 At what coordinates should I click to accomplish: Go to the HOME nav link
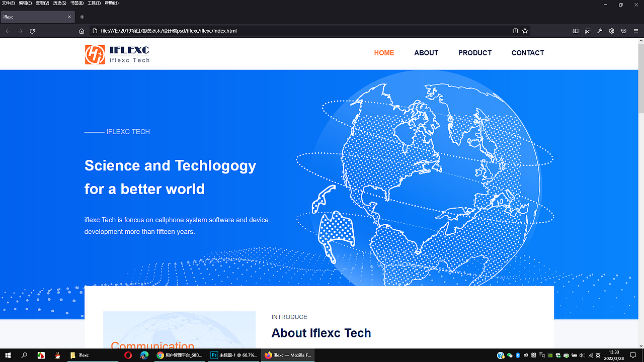(384, 53)
